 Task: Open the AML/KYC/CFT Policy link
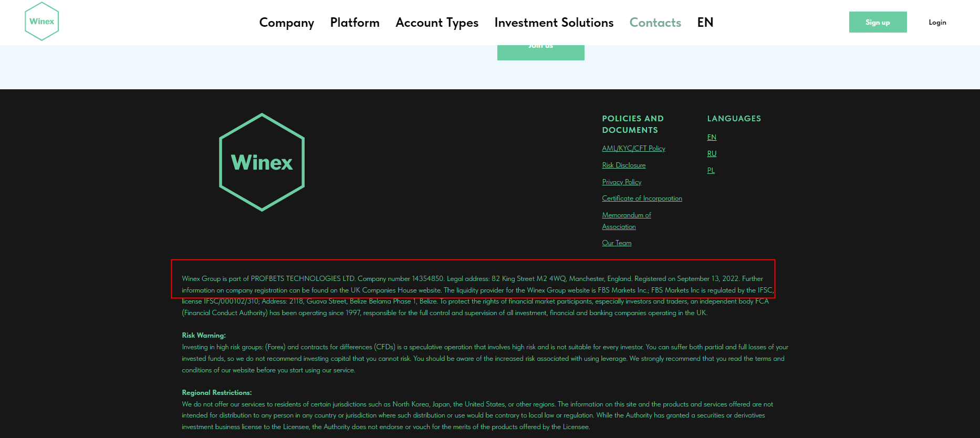click(634, 149)
